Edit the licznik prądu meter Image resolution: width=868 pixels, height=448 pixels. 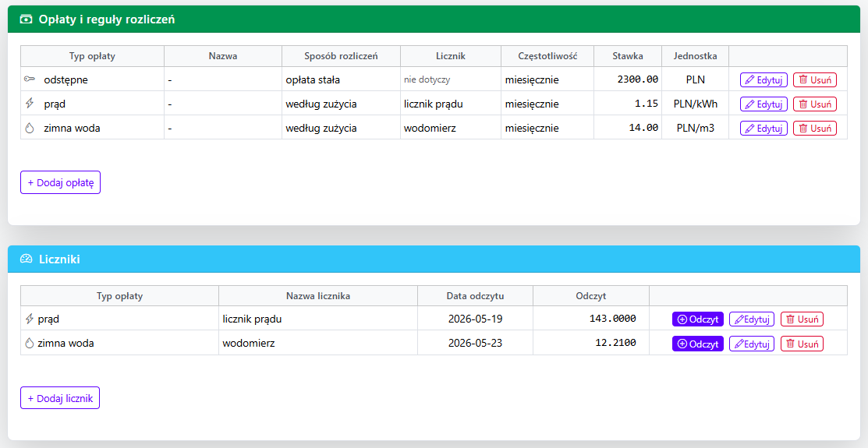pos(751,319)
